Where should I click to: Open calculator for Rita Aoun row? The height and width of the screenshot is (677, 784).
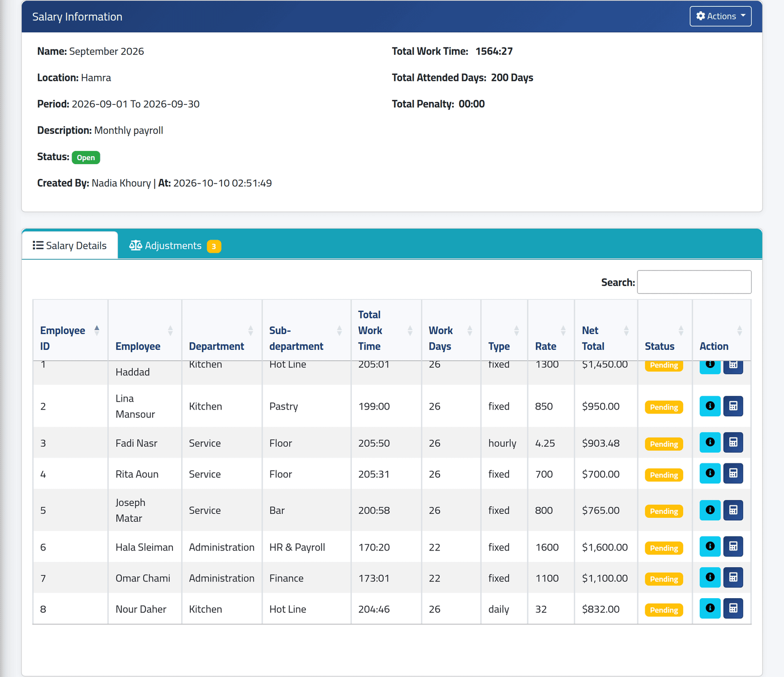[x=733, y=473]
